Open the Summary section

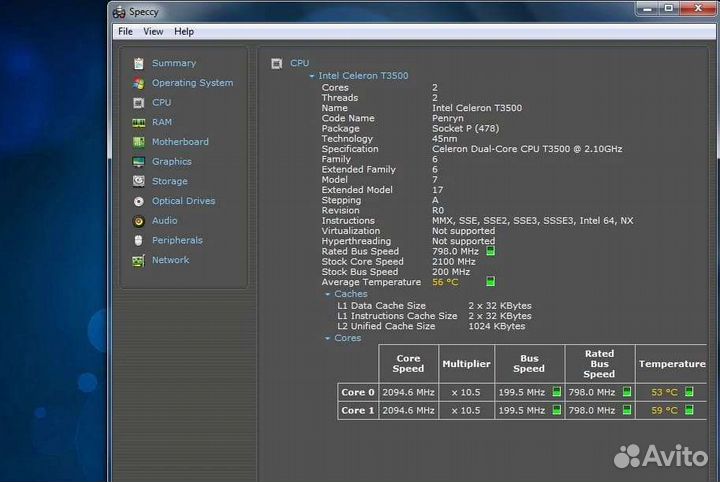point(174,63)
